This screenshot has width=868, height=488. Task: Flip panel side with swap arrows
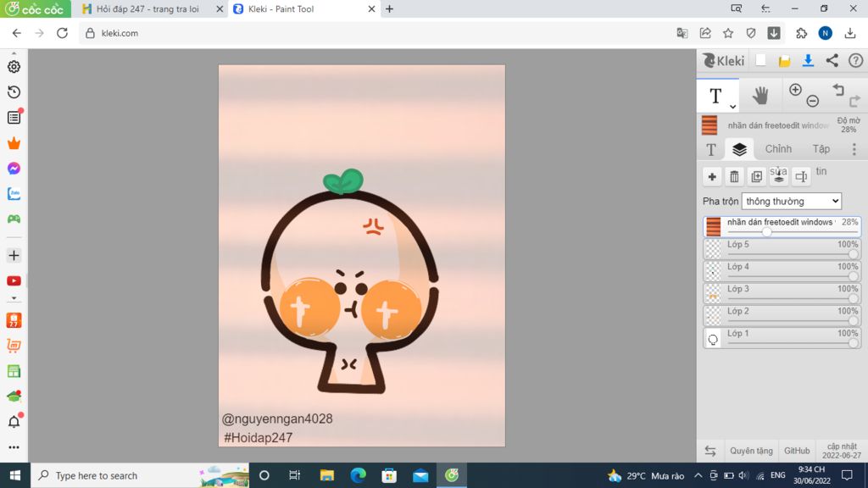click(710, 451)
